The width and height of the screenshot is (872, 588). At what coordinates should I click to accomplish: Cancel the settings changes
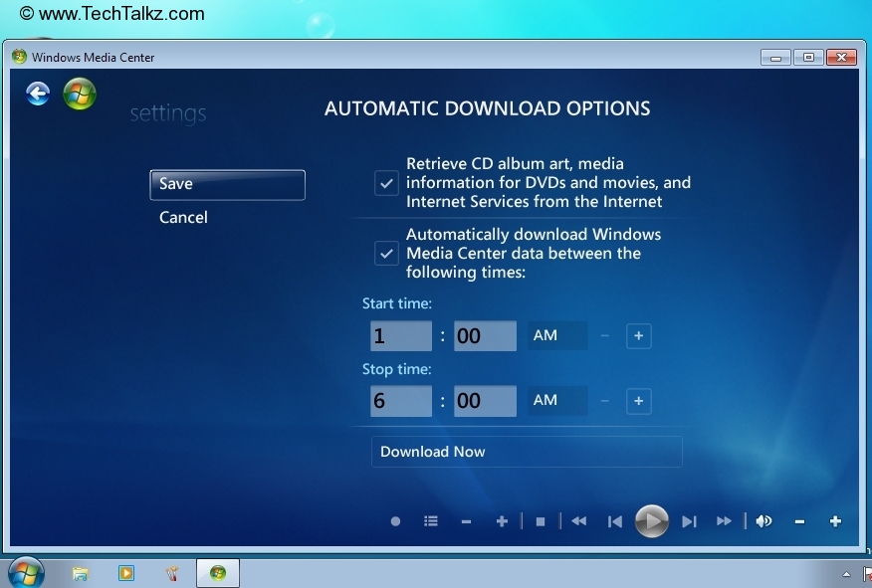point(183,217)
